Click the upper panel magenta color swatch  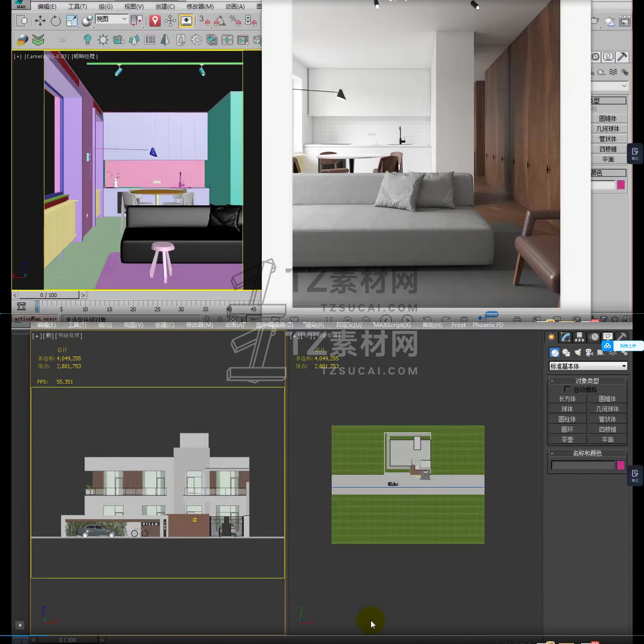click(621, 185)
